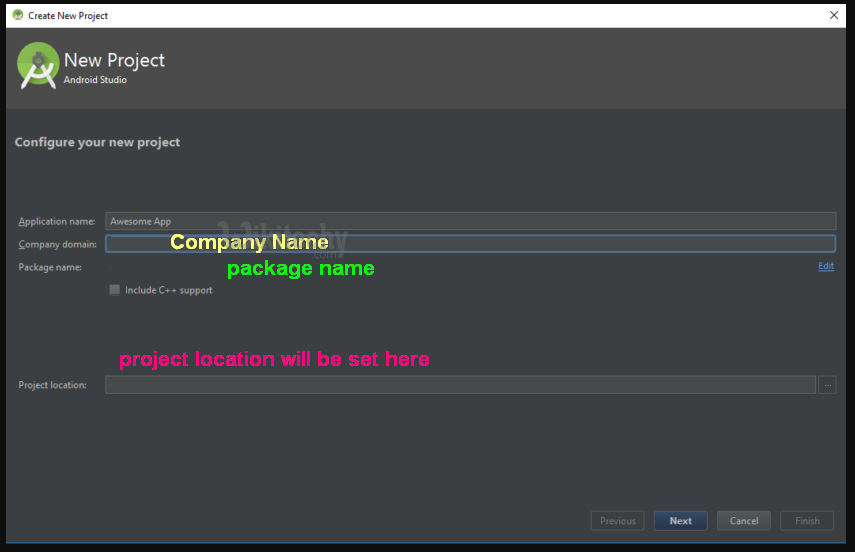855x552 pixels.
Task: Focus the Company domain text field
Action: pyautogui.click(x=470, y=243)
